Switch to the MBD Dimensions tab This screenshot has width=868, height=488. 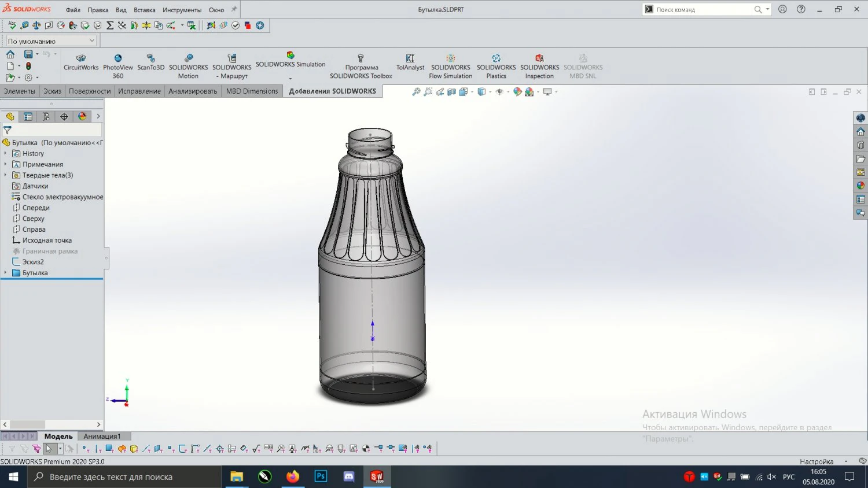[252, 91]
